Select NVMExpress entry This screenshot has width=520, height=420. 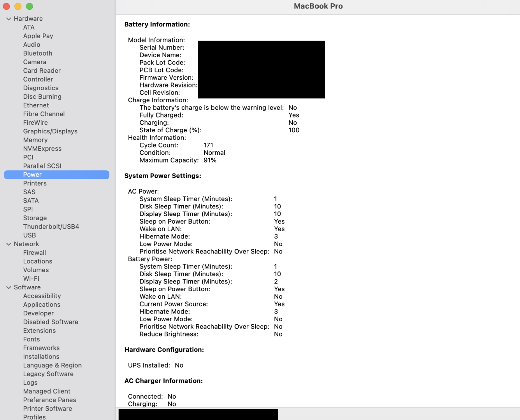tap(42, 149)
